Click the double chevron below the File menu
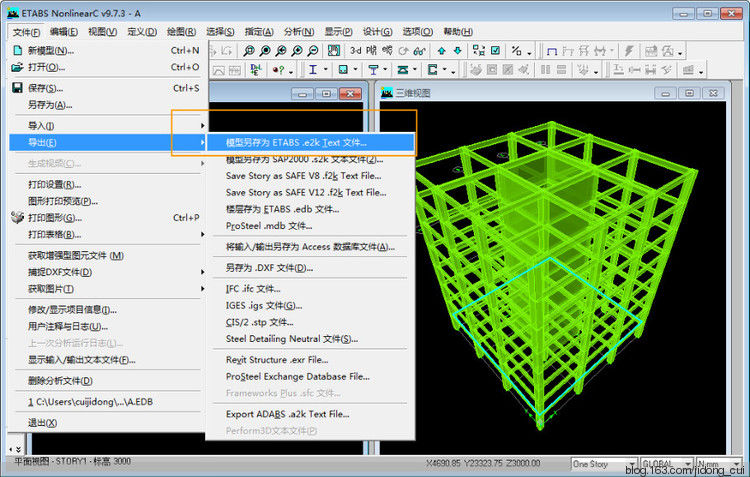Image resolution: width=750 pixels, height=477 pixels. point(18,449)
